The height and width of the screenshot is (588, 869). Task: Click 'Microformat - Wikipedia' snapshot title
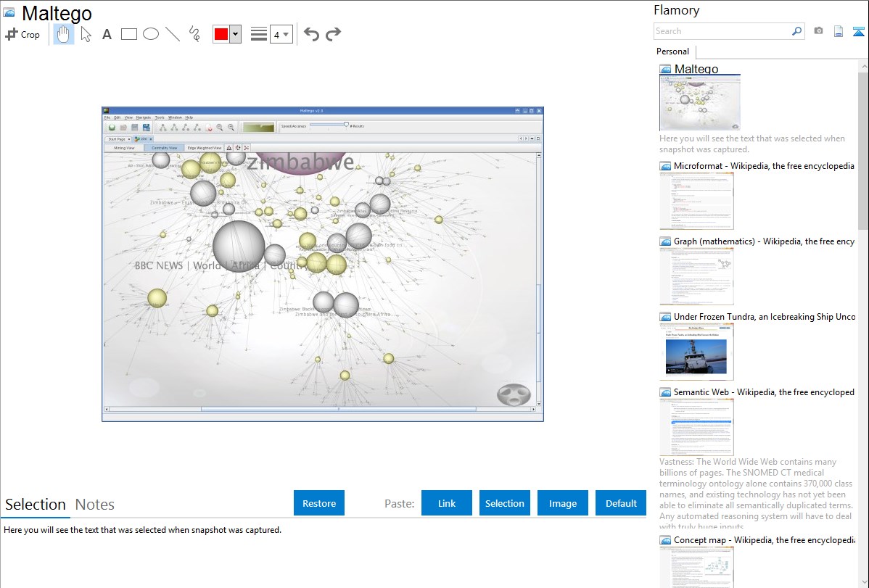click(764, 166)
